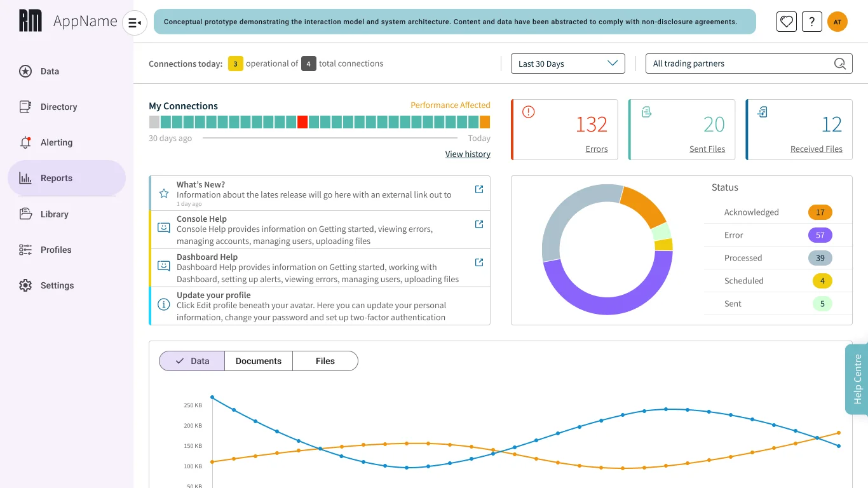Image resolution: width=868 pixels, height=488 pixels.
Task: Click the Processed status count 39
Action: click(820, 258)
